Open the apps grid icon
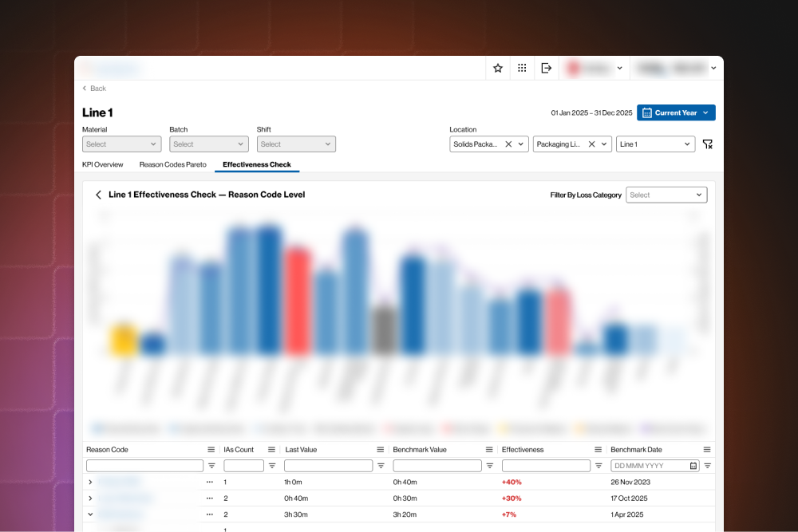Image resolution: width=798 pixels, height=532 pixels. (522, 68)
